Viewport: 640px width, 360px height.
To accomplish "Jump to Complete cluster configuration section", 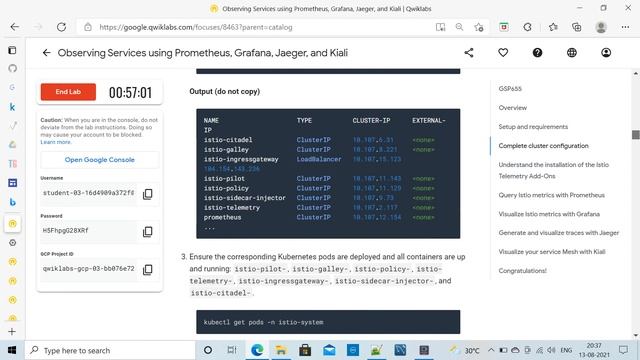I will tap(543, 146).
